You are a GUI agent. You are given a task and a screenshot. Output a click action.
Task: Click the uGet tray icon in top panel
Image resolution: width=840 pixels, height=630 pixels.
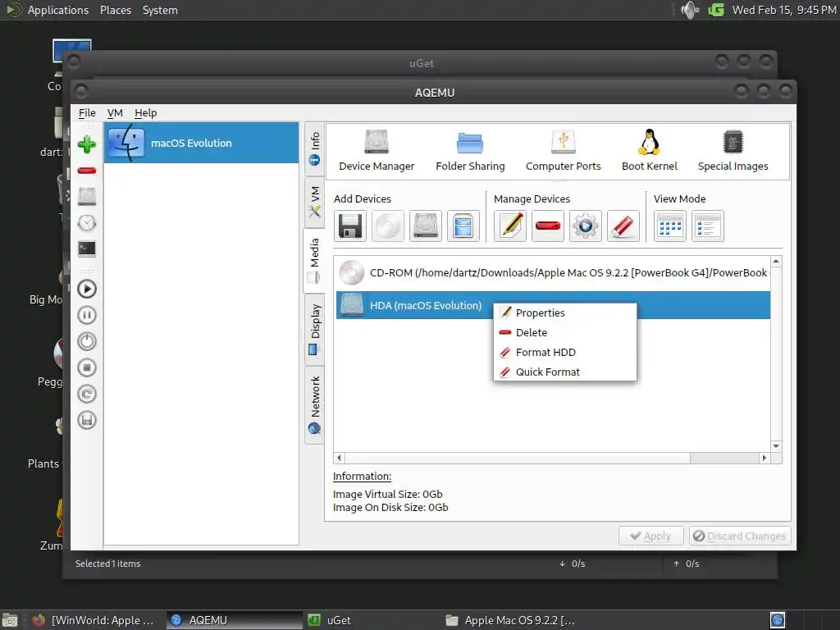pos(716,10)
